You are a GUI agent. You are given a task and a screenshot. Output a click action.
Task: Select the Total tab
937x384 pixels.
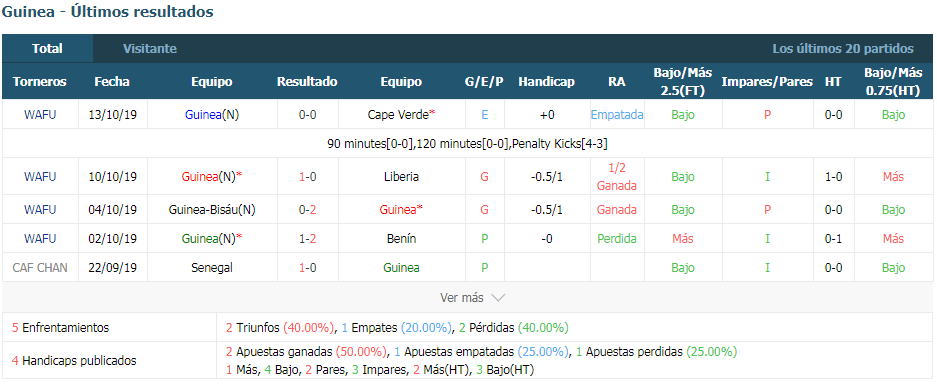click(47, 49)
